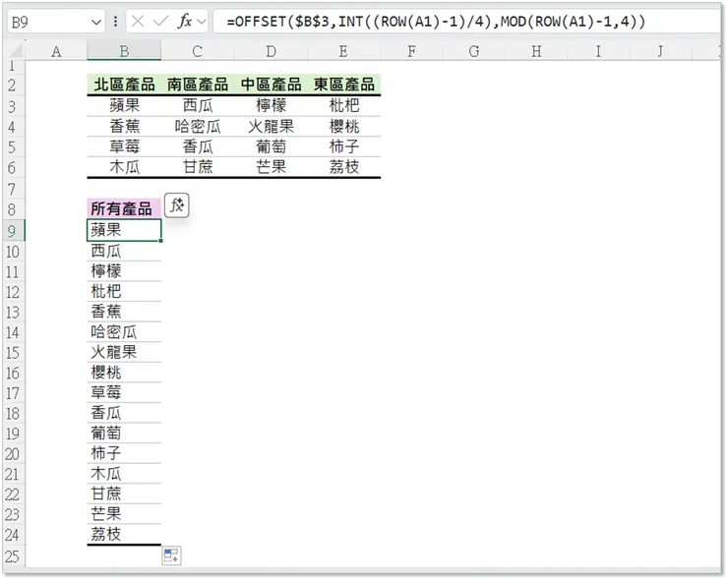Screen dimensions: 728x580
Task: Select column I header
Action: (598, 51)
